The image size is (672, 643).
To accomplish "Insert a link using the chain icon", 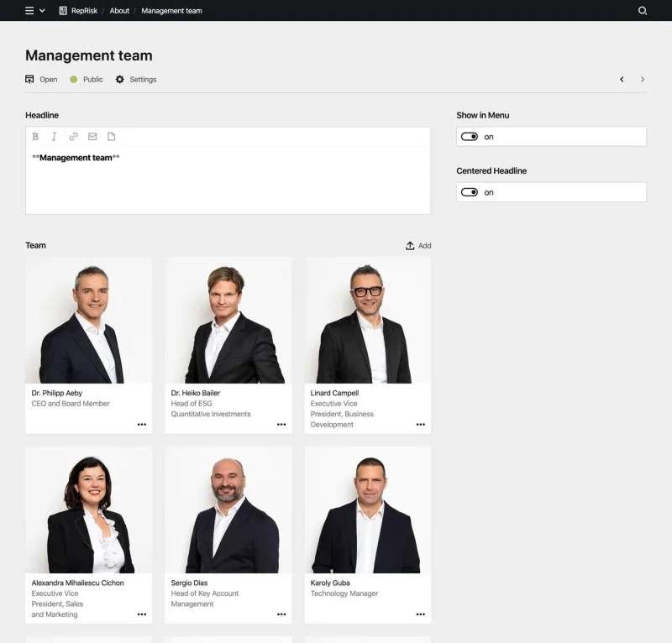I will (73, 136).
